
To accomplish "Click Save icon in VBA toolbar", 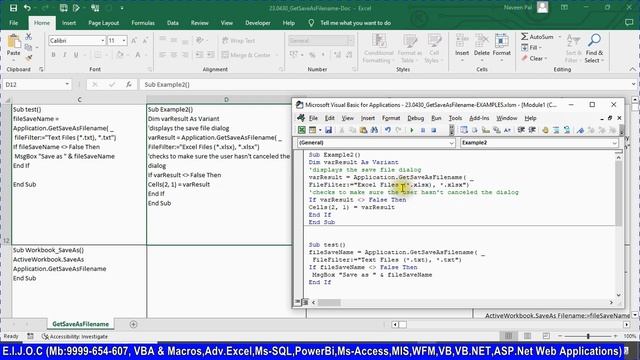I will pyautogui.click(x=328, y=130).
